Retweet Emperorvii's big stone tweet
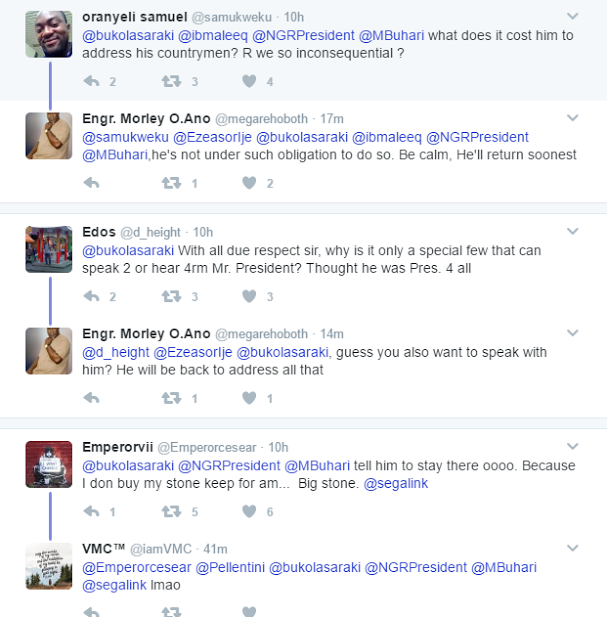This screenshot has height=617, width=607. [172, 511]
